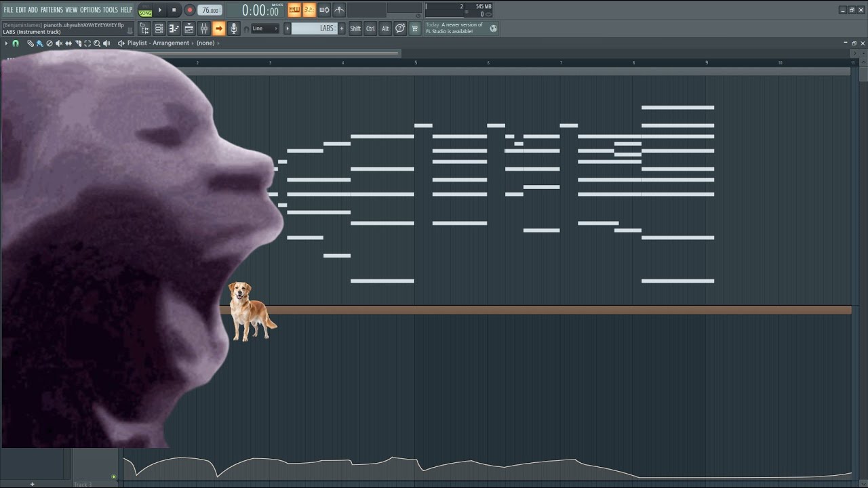
Task: Open the playlist options menu arrow
Action: click(6, 43)
